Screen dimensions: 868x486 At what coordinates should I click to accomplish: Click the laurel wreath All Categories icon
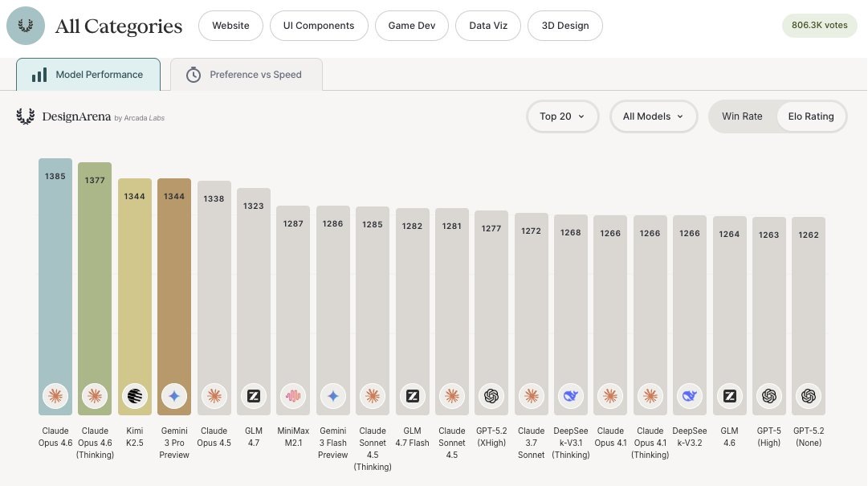(x=26, y=26)
